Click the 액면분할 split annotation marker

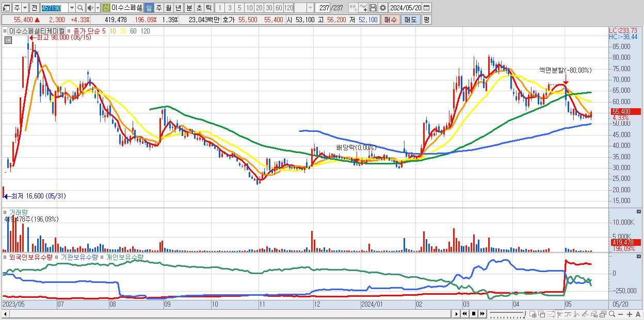(566, 82)
